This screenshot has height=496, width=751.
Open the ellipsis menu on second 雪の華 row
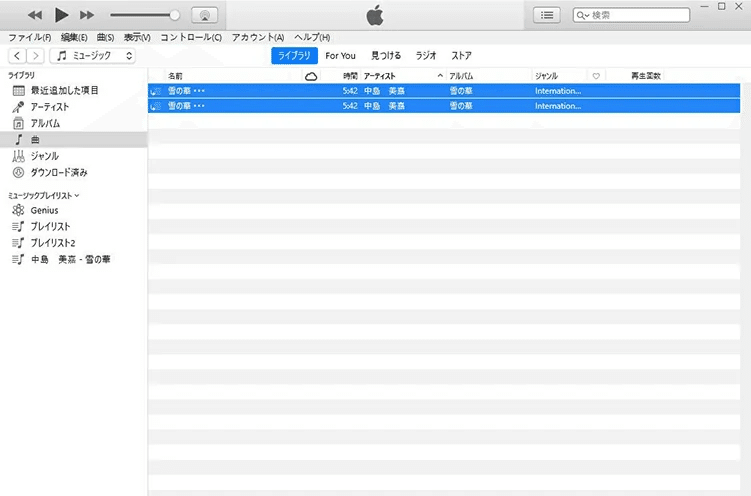[199, 106]
